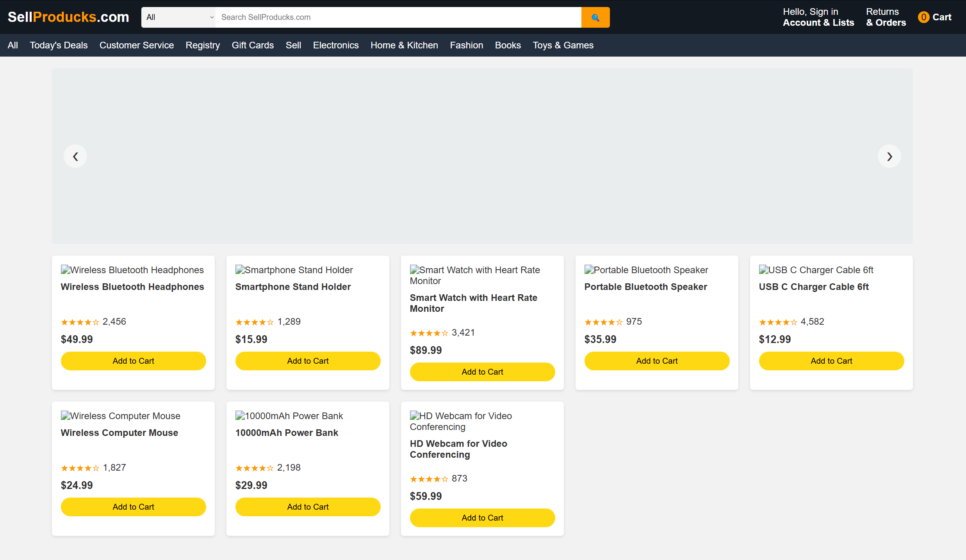Click the SellProducks.com logo

point(68,17)
